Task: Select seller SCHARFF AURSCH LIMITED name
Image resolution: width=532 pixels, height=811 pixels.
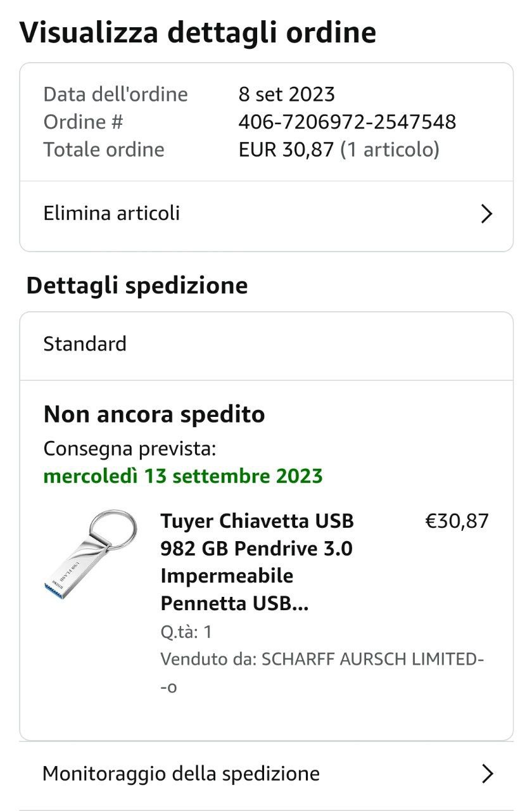Action: (x=374, y=659)
